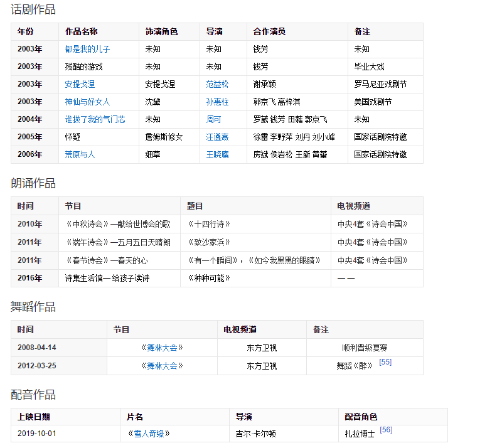Click the 饰演角色 column header

(x=161, y=31)
